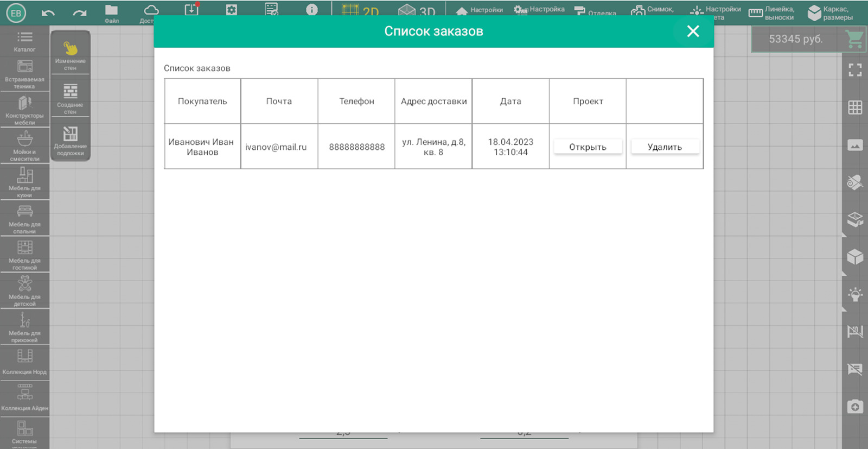Viewport: 868px width, 449px height.
Task: Toggle grid display icon on right
Action: (855, 107)
